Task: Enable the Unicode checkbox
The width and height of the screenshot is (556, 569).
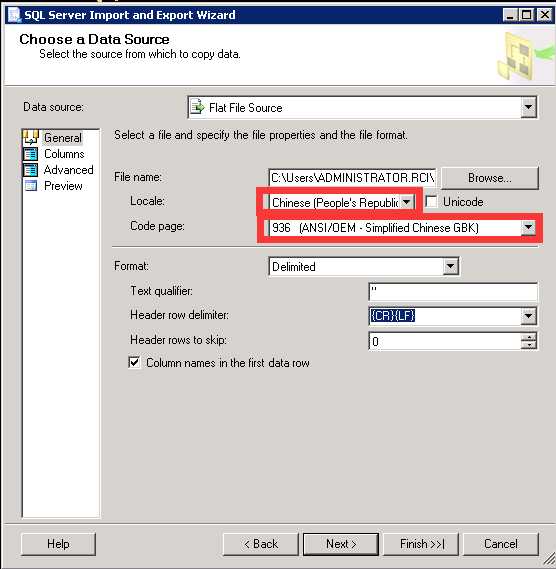Action: 432,202
